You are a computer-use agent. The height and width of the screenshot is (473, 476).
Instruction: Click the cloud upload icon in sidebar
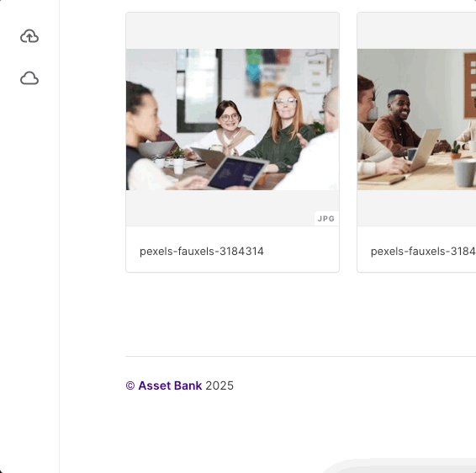(x=29, y=36)
